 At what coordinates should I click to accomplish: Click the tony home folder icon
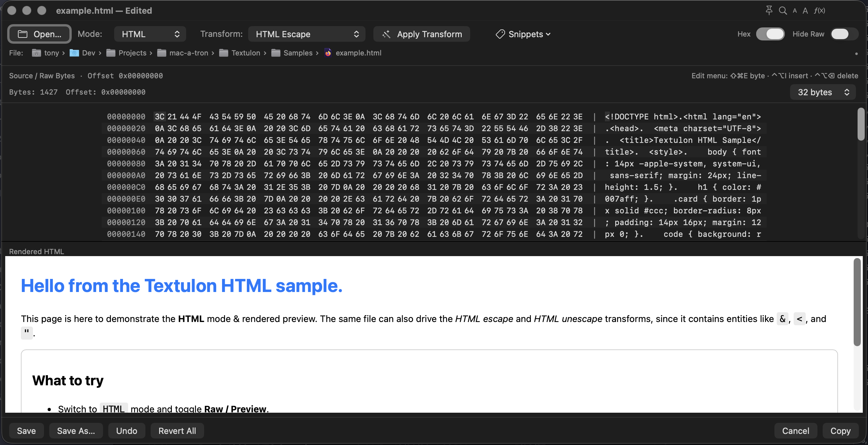coord(37,53)
